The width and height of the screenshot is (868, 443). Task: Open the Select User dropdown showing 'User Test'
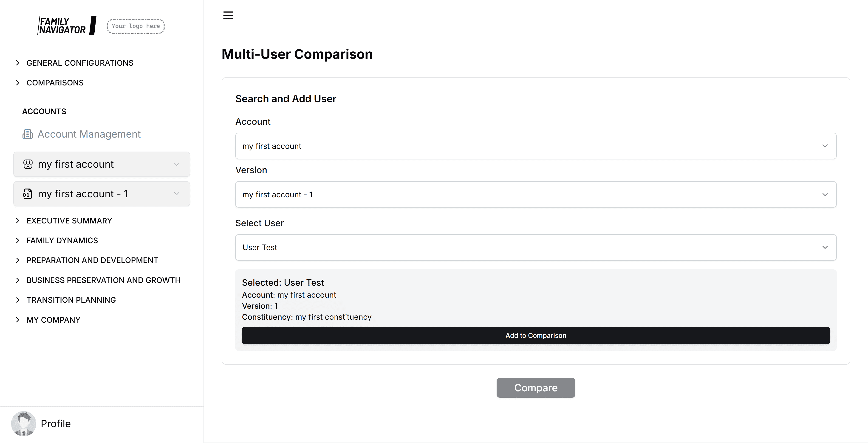coord(825,247)
